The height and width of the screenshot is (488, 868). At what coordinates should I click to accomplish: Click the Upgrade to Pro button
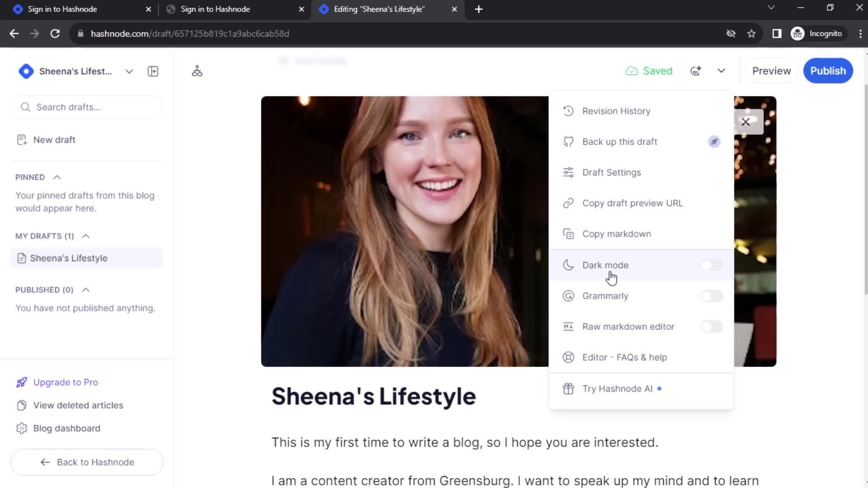pos(66,382)
